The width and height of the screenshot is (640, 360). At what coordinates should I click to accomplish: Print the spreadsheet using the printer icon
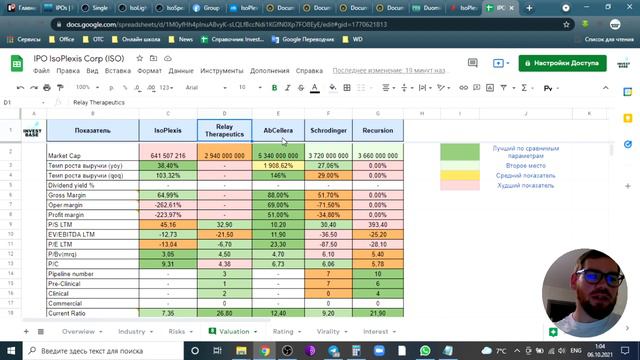(x=47, y=88)
